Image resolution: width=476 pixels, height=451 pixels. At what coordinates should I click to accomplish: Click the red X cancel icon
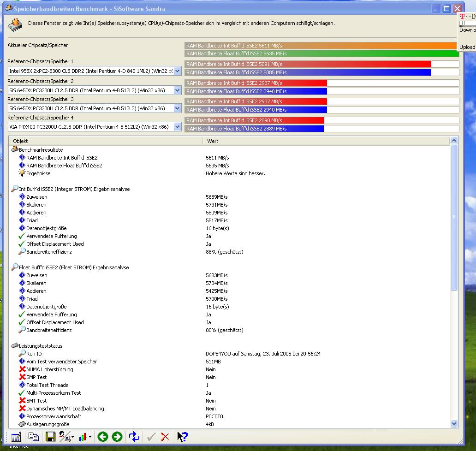[x=165, y=437]
